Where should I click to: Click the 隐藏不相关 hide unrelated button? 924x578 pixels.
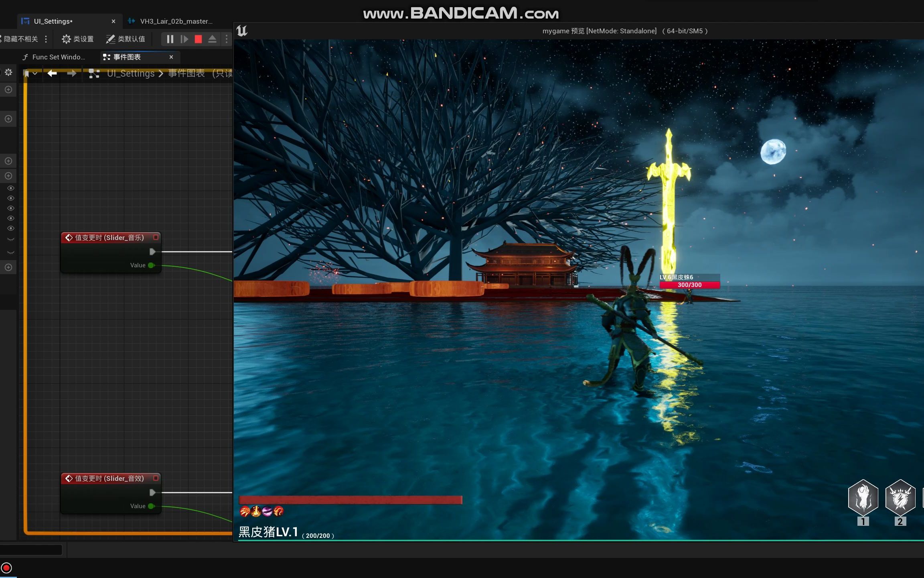pos(20,39)
